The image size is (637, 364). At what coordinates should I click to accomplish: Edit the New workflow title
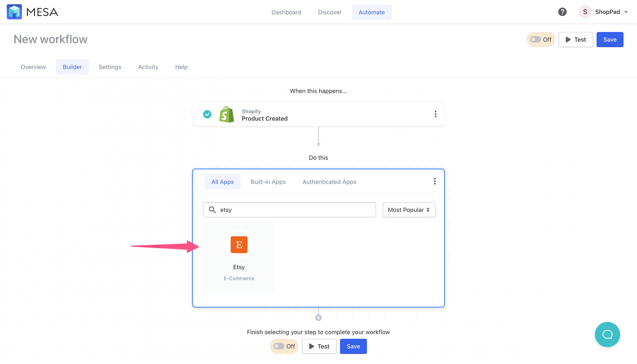point(51,39)
